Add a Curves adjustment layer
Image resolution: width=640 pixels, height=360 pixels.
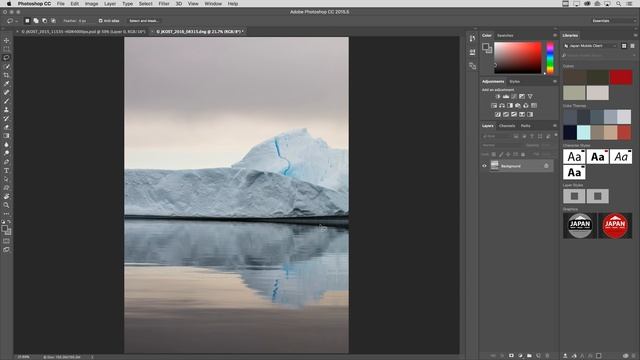514,97
